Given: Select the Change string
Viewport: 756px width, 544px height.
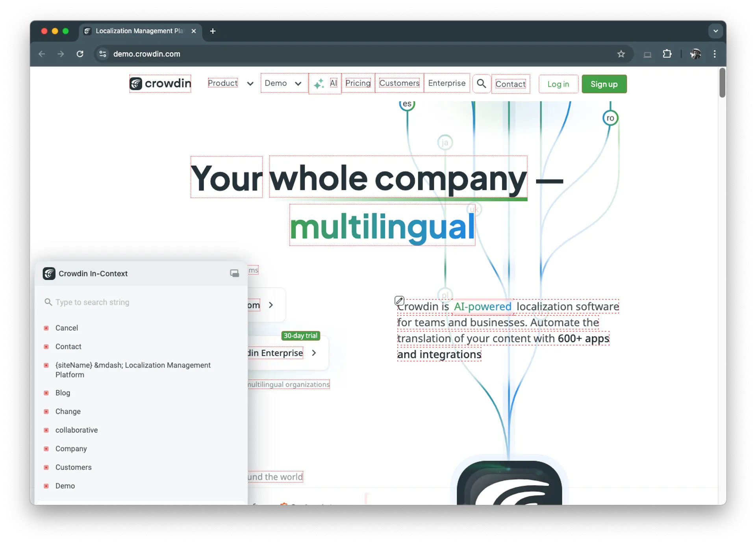Looking at the screenshot, I should coord(68,411).
